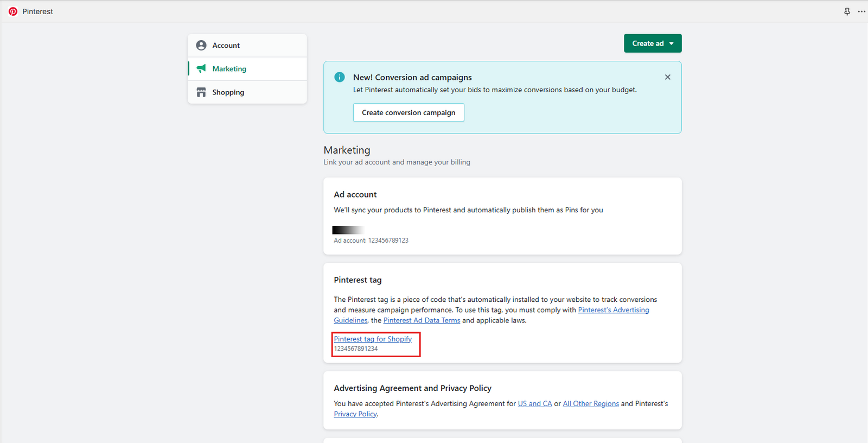Open the three-dot more options menu
The image size is (868, 443).
point(861,11)
